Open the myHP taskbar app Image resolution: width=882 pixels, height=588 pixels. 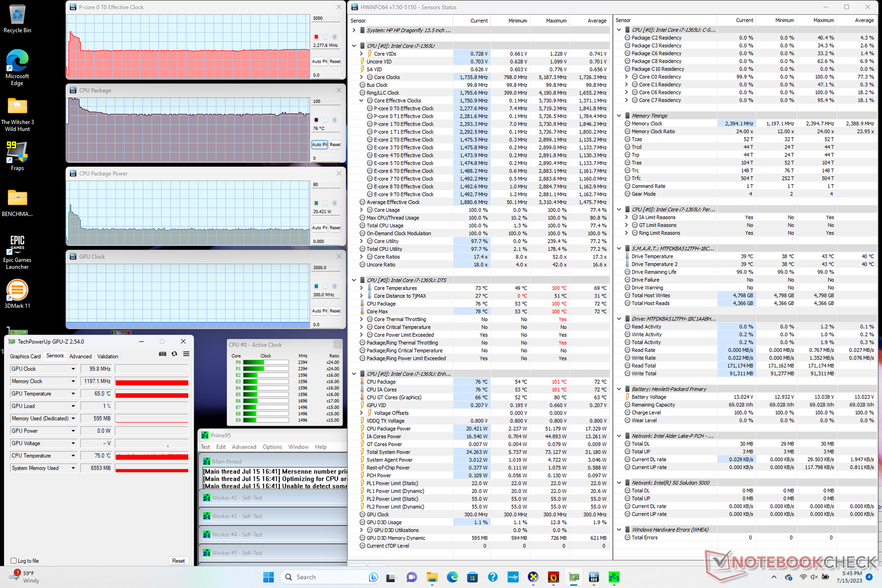coord(513,577)
